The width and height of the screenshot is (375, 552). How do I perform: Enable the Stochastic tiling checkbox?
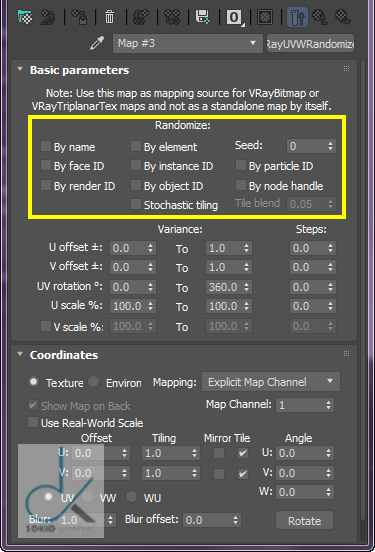tap(136, 204)
